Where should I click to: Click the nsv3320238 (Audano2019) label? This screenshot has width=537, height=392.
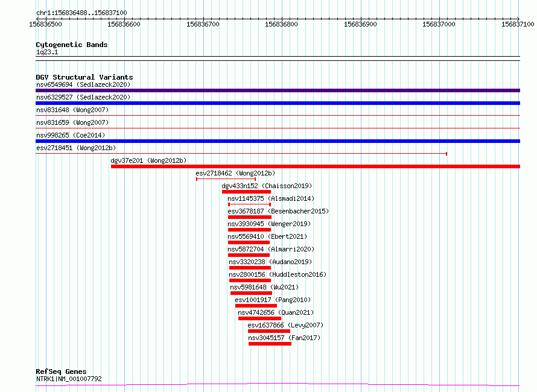(270, 262)
